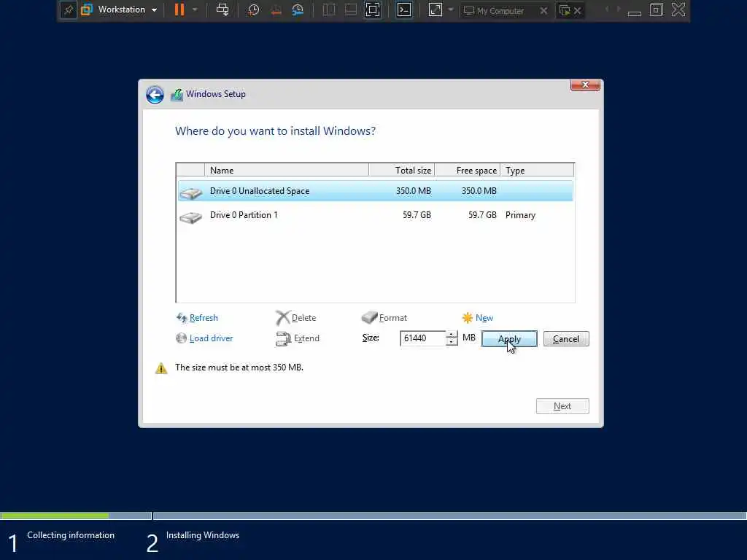
Task: Pin the VMware toolbar with the pushpin icon
Action: tap(68, 10)
